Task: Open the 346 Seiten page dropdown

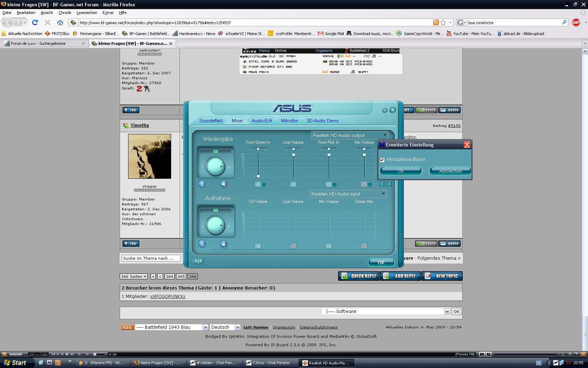Action: tap(134, 277)
